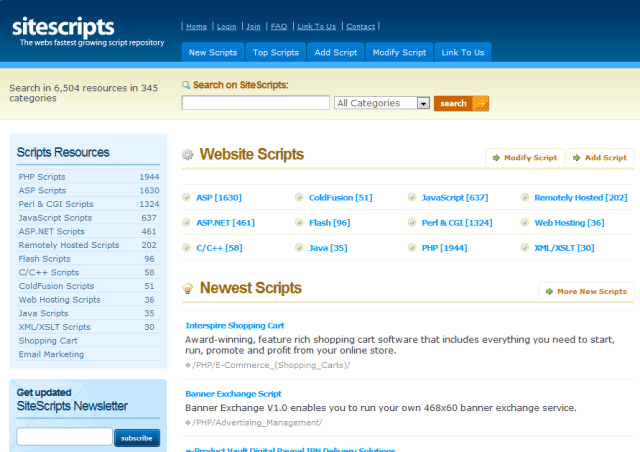
Task: Open the Contact link
Action: [360, 27]
